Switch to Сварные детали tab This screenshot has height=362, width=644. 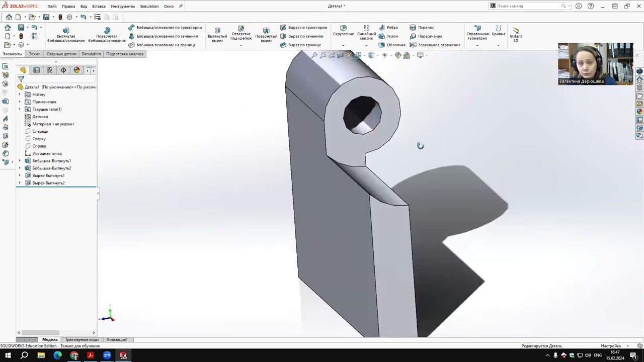[x=61, y=54]
